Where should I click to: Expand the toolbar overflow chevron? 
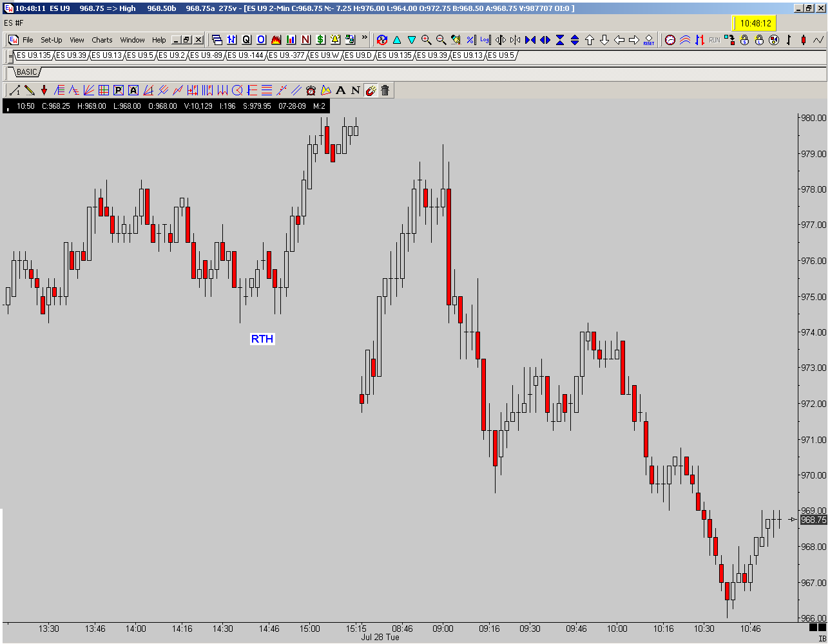point(365,39)
